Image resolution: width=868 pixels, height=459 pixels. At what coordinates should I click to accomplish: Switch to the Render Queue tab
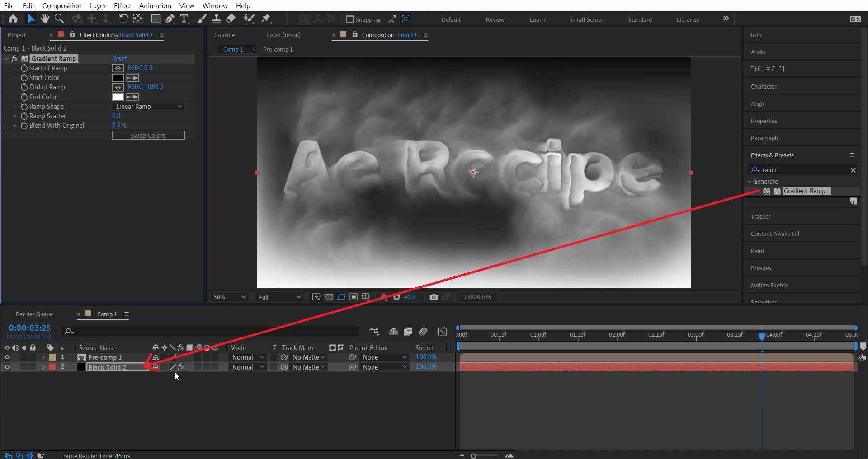click(x=34, y=314)
